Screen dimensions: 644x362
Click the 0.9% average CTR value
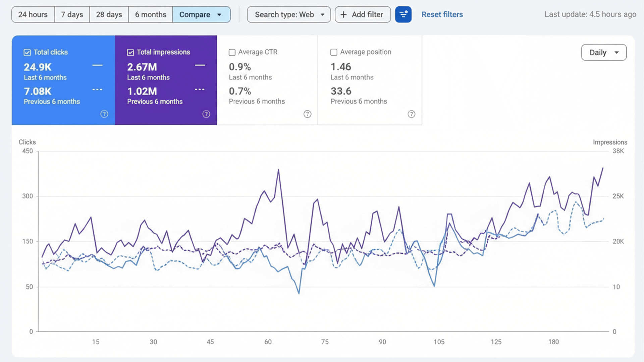tap(240, 67)
